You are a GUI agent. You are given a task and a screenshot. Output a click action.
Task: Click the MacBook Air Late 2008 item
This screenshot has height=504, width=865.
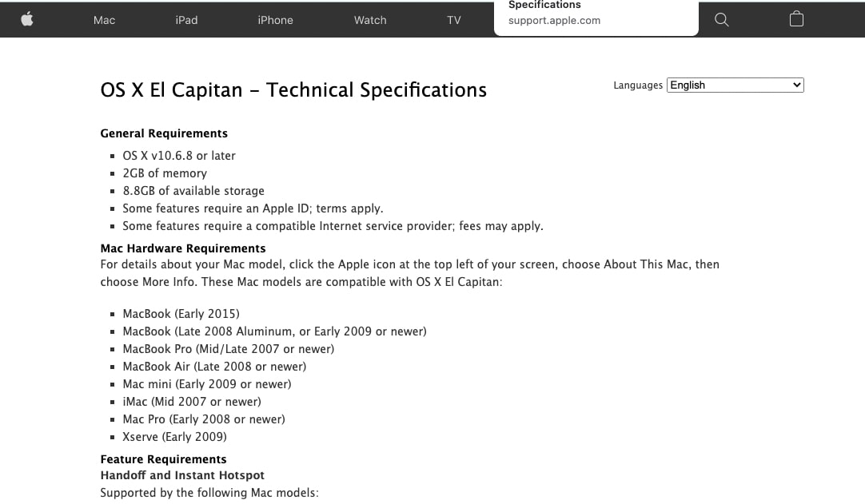pos(214,367)
